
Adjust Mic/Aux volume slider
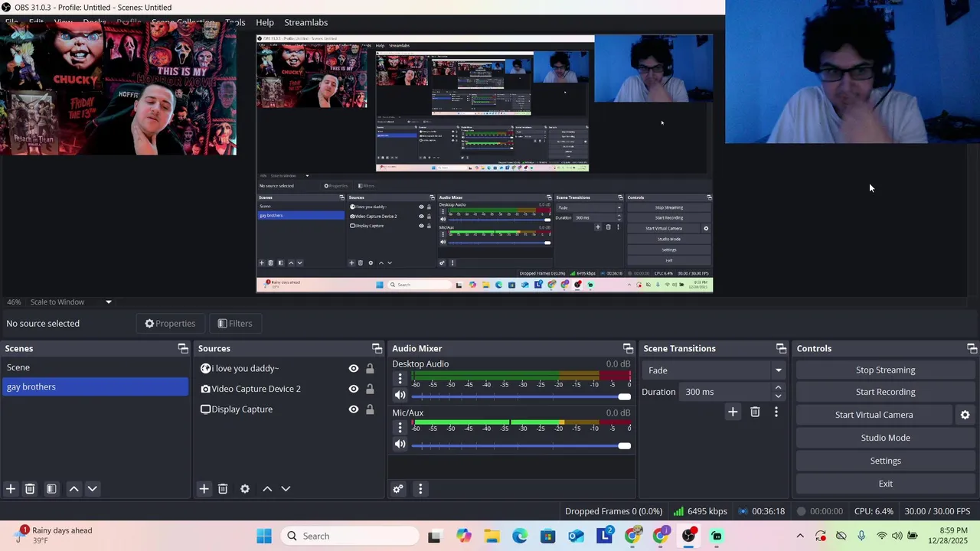521,445
